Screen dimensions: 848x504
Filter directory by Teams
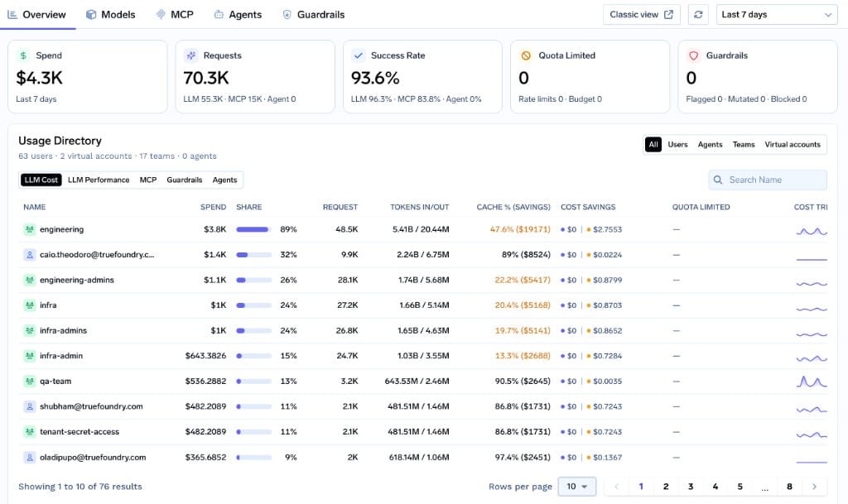click(x=744, y=144)
